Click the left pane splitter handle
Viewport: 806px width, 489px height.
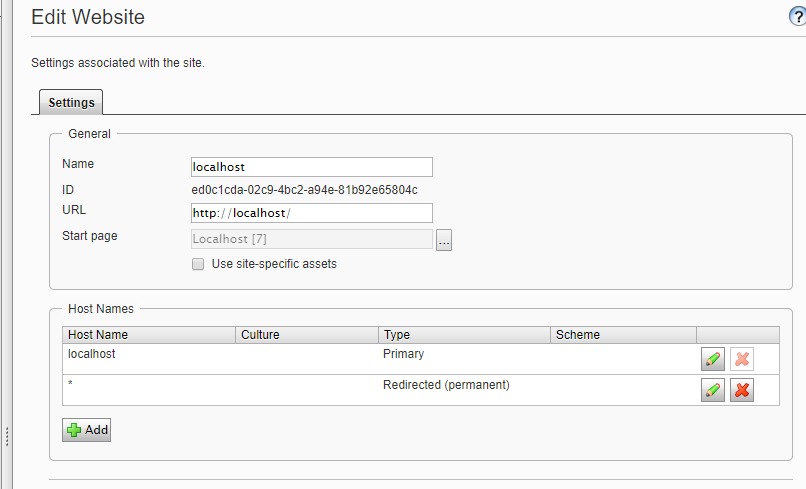tap(8, 436)
